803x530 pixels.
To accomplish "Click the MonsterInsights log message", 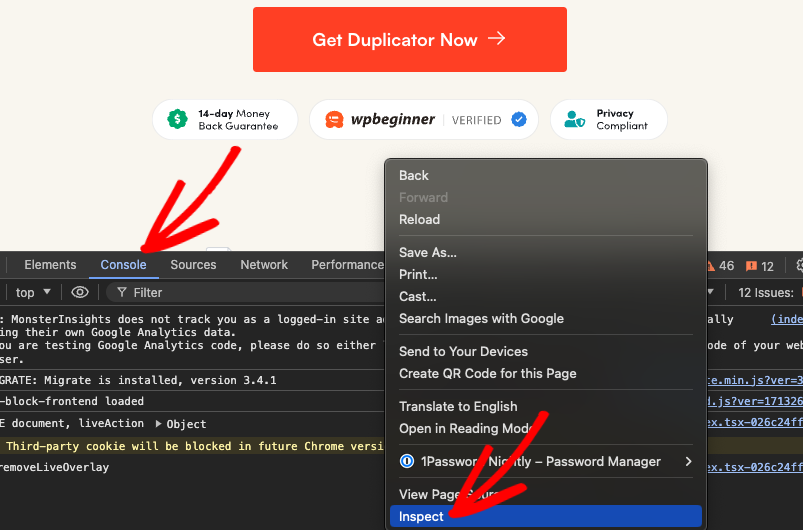I will coord(192,339).
